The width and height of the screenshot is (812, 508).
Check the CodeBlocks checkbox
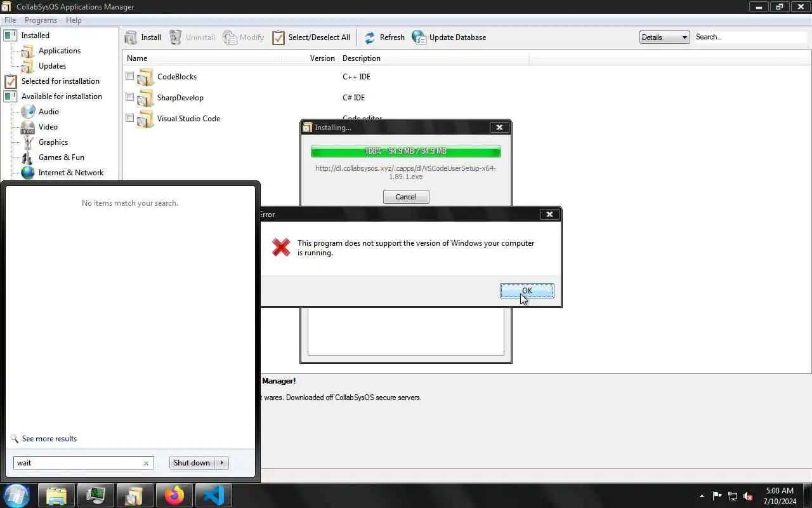coord(130,76)
